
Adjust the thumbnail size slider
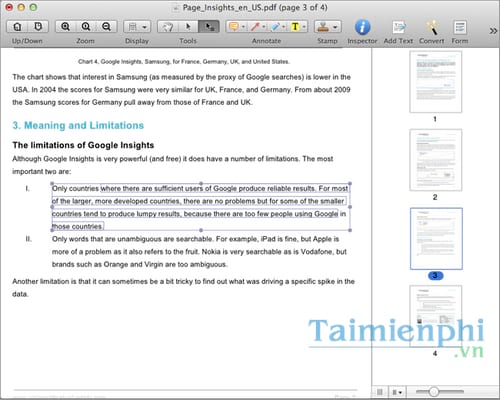point(433,391)
